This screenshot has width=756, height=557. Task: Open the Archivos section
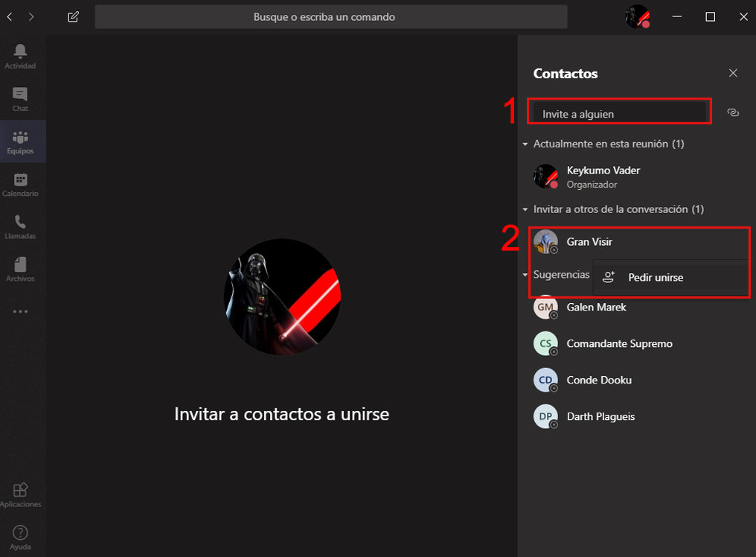click(x=20, y=268)
